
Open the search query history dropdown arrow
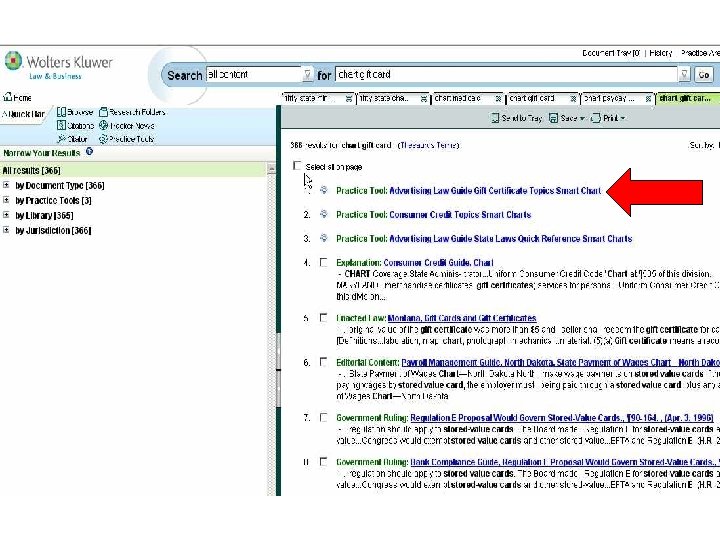point(684,74)
